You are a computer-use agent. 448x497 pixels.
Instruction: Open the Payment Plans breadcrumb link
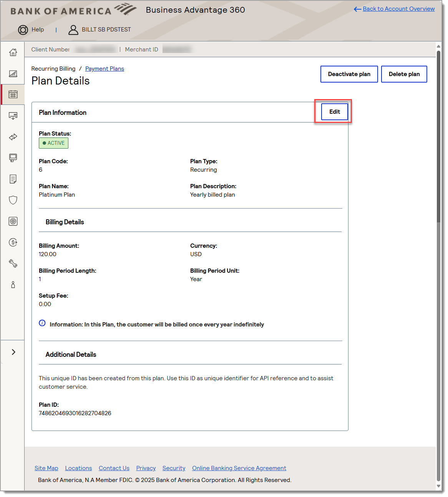[105, 69]
